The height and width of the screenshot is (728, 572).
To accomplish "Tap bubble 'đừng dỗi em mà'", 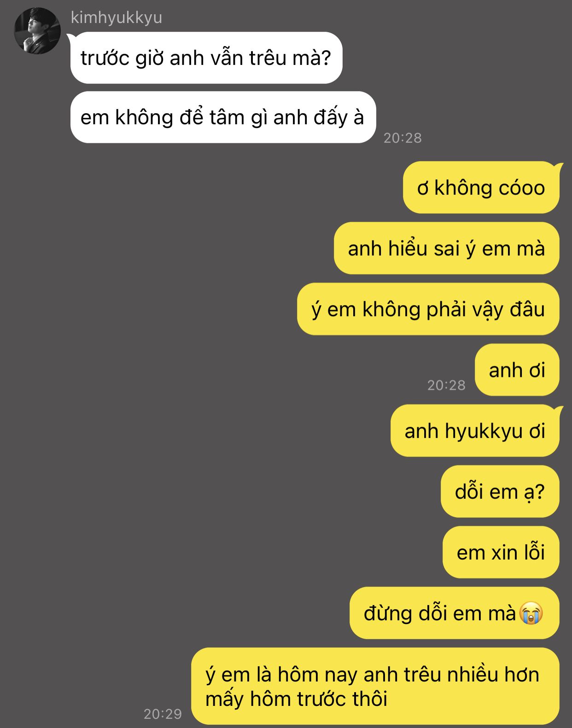I will tap(454, 613).
